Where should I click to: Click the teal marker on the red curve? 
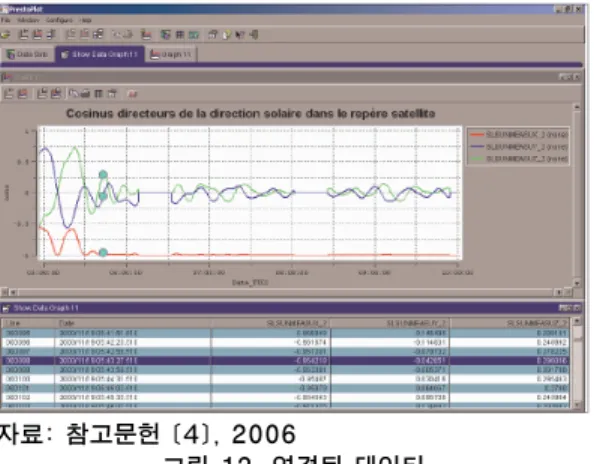[x=103, y=253]
